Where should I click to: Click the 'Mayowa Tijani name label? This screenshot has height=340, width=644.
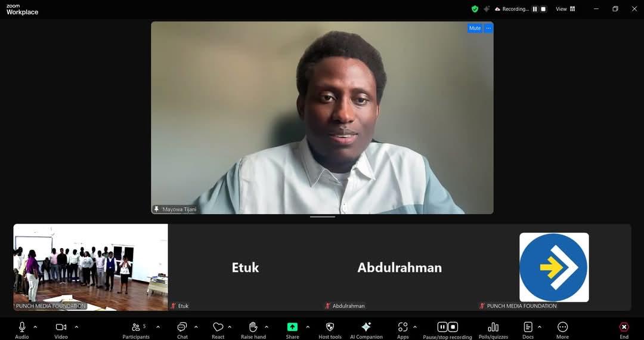click(x=179, y=209)
